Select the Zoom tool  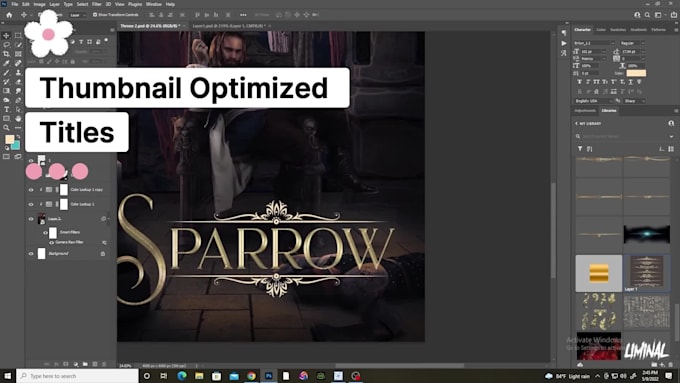[x=6, y=128]
